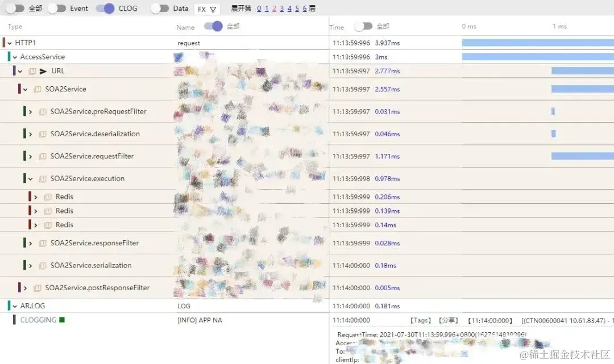Enable the Event toggle switch
Viewport: 614px width, 364px height.
coord(57,8)
